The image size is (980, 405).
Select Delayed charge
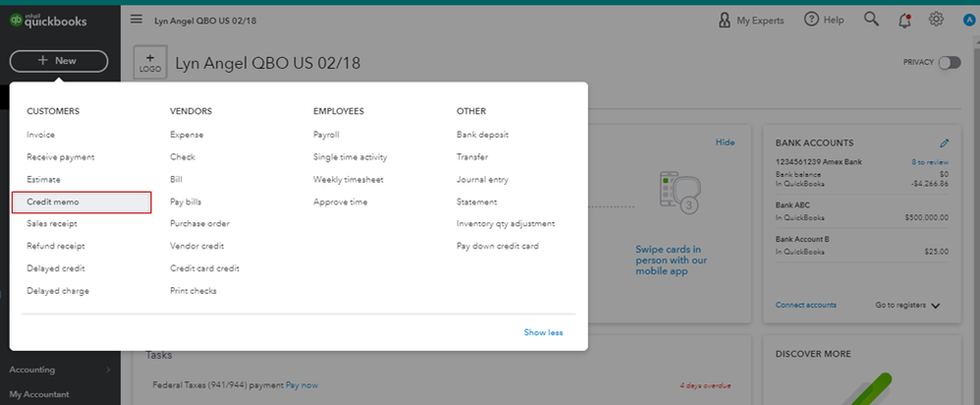point(58,291)
